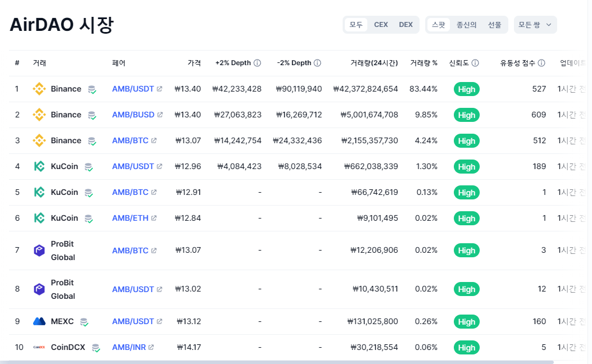
Task: Click the ₩90,119,940 depth value
Action: click(x=299, y=89)
